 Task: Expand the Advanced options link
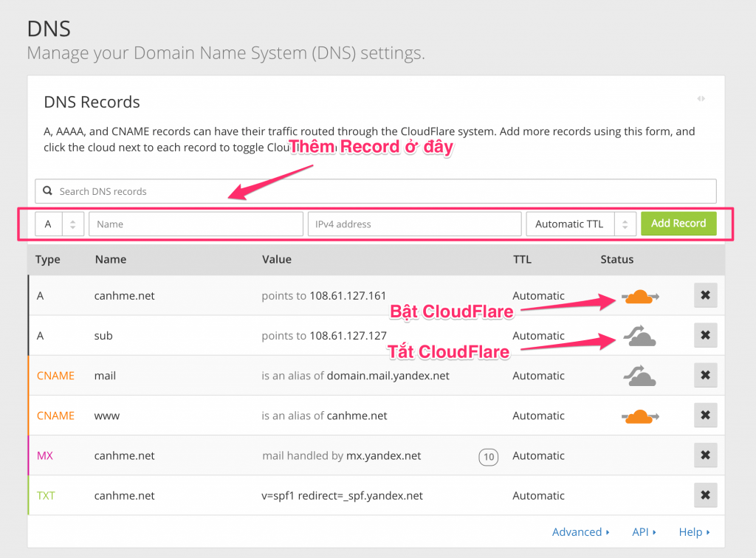tap(581, 531)
